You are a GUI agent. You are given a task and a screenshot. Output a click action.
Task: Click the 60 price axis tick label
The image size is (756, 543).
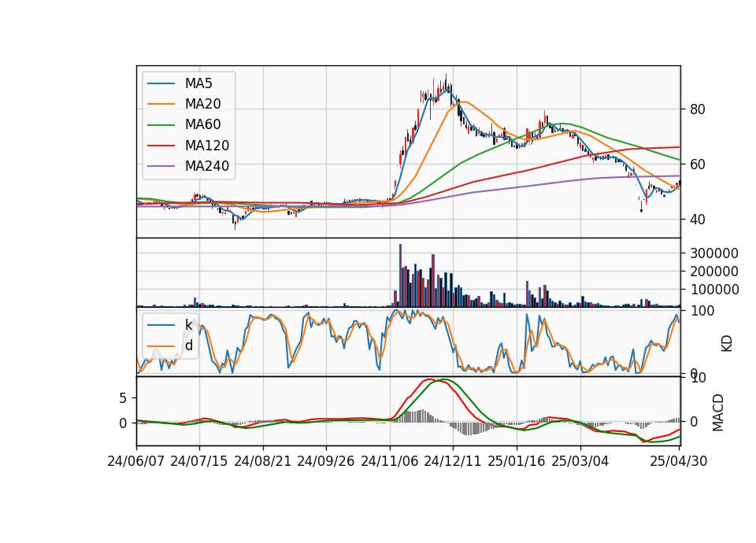(697, 164)
